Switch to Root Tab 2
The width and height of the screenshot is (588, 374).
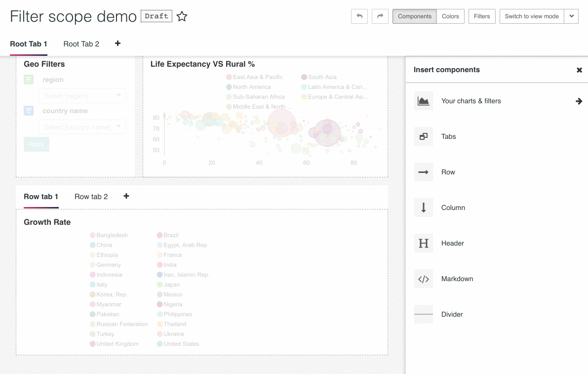point(81,44)
